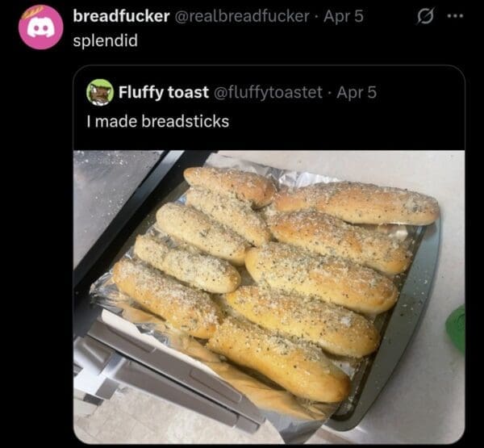
Task: Open the Fluffy toast display name
Action: pos(164,92)
